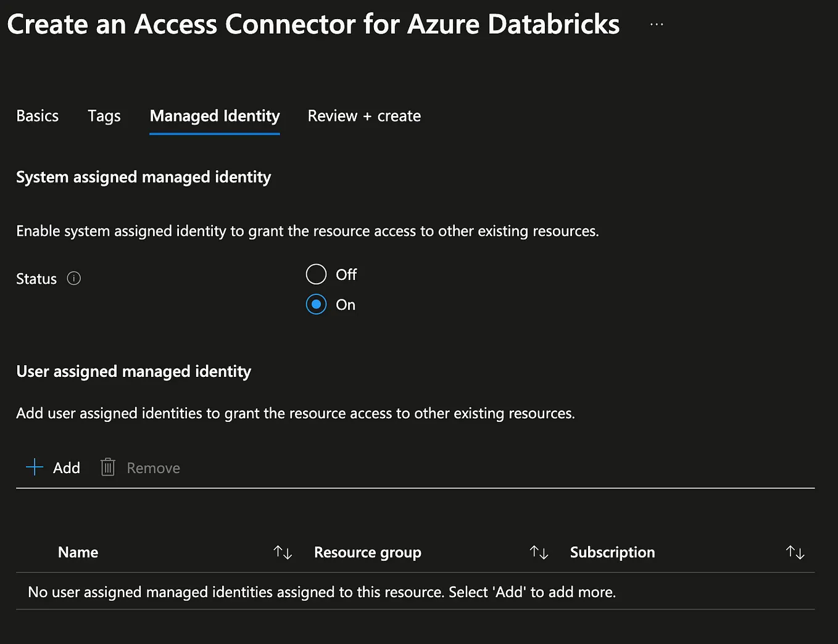Viewport: 838px width, 644px height.
Task: Click the Off status label
Action: (346, 275)
